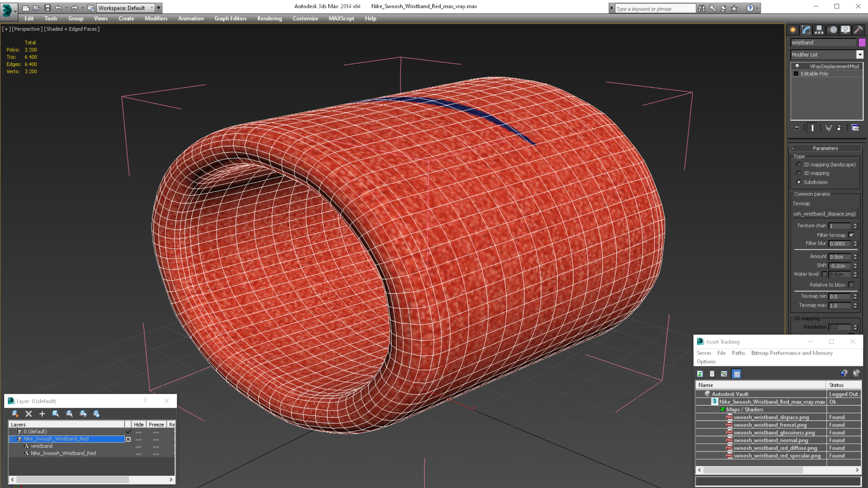
Task: Open the Graph Editors menu
Action: click(x=231, y=18)
